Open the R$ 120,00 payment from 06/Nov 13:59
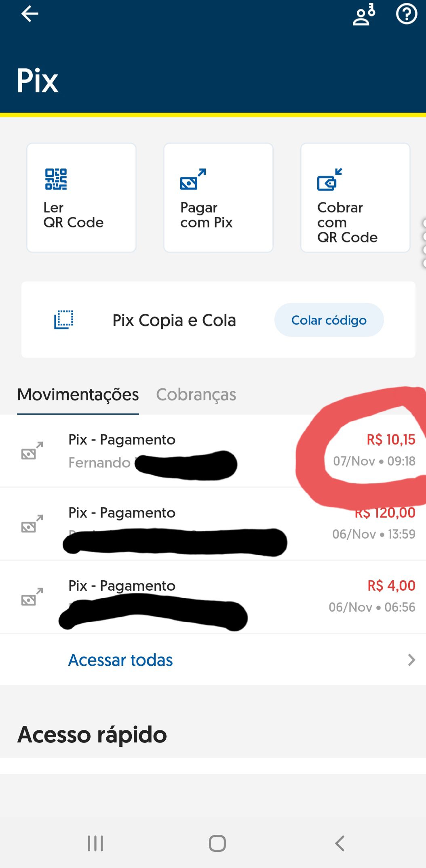This screenshot has height=868, width=426. pos(213,524)
